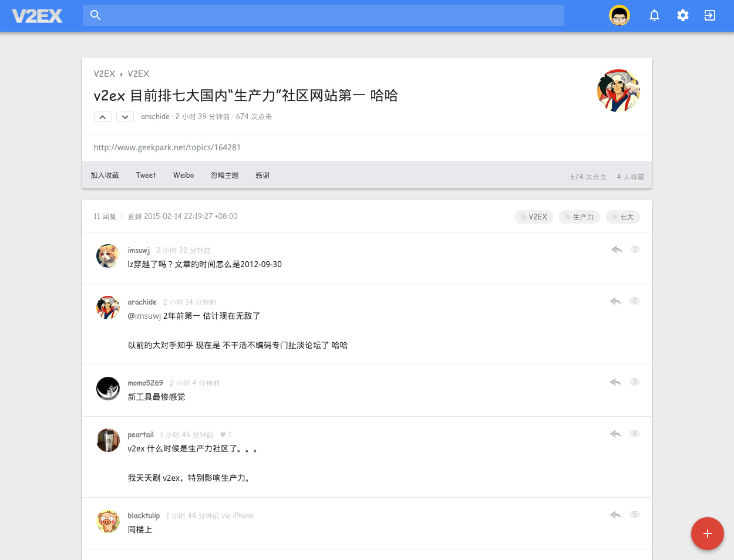Click the text '新工具最惨感觉'
Screen dimensions: 734x560
click(x=157, y=397)
